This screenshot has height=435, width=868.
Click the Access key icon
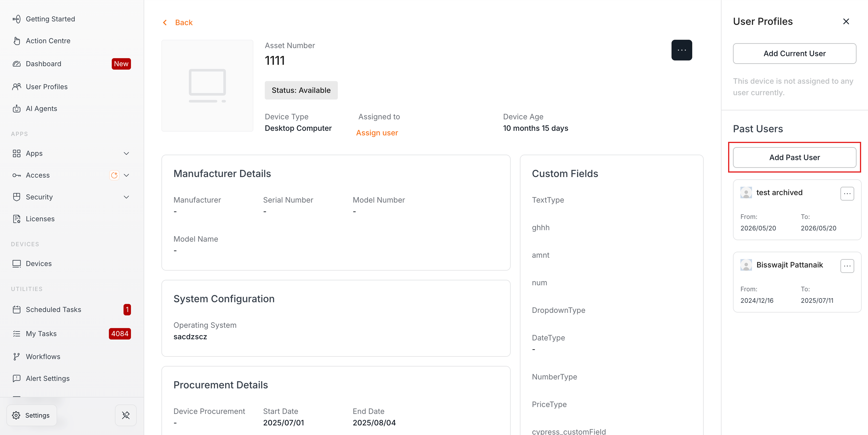tap(17, 175)
